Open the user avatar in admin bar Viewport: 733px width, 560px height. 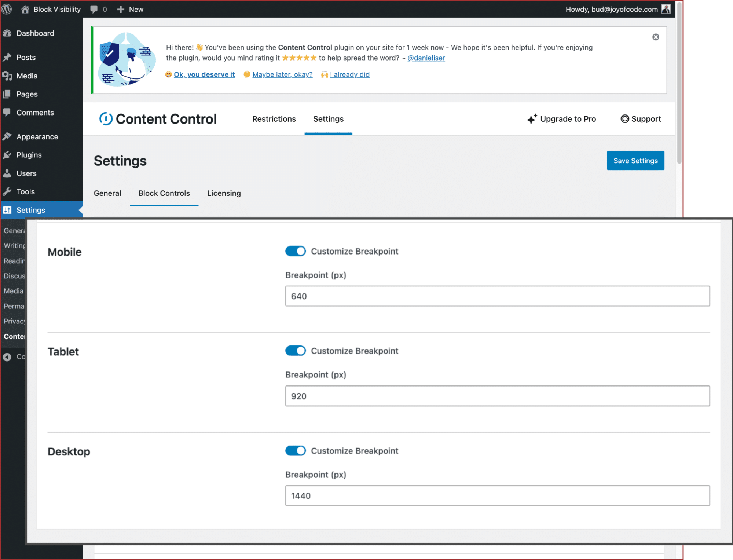666,9
